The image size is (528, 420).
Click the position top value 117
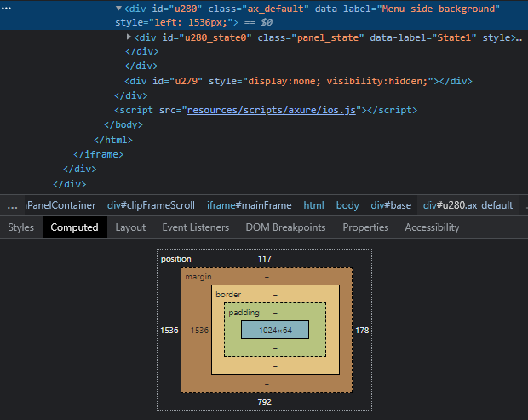[265, 259]
